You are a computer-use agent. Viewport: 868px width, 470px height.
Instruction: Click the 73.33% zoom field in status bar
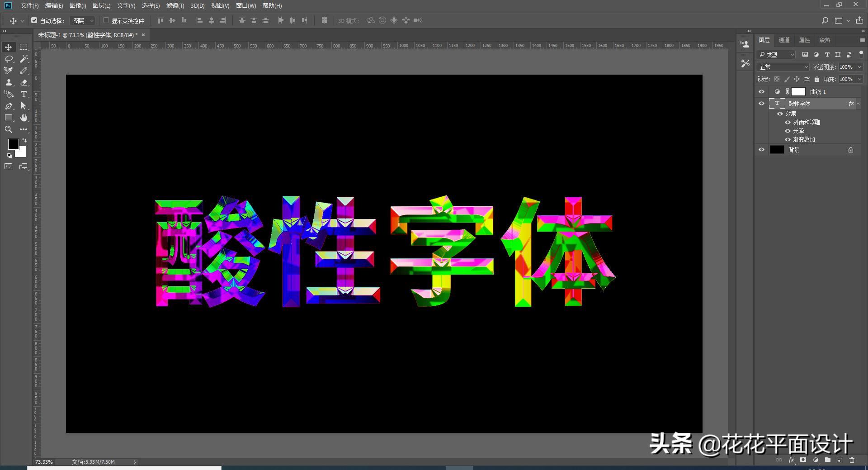[43, 462]
